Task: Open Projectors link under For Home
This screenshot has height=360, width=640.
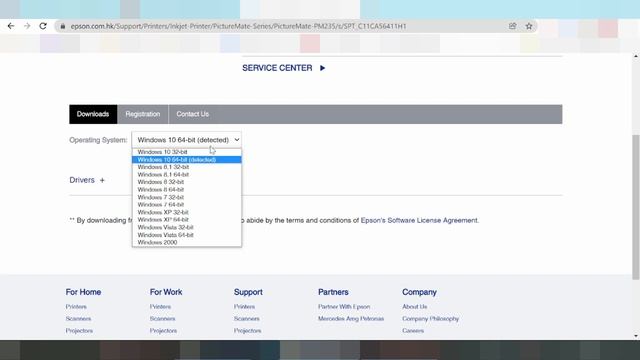Action: point(79,331)
